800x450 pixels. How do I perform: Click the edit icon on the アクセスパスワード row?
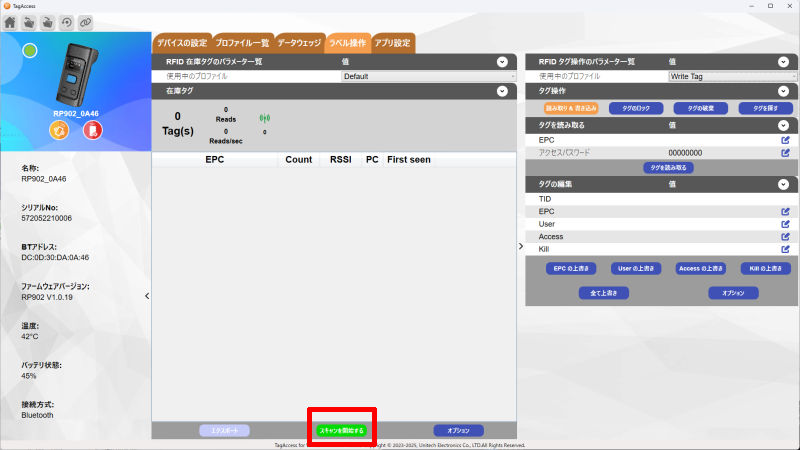pos(785,153)
